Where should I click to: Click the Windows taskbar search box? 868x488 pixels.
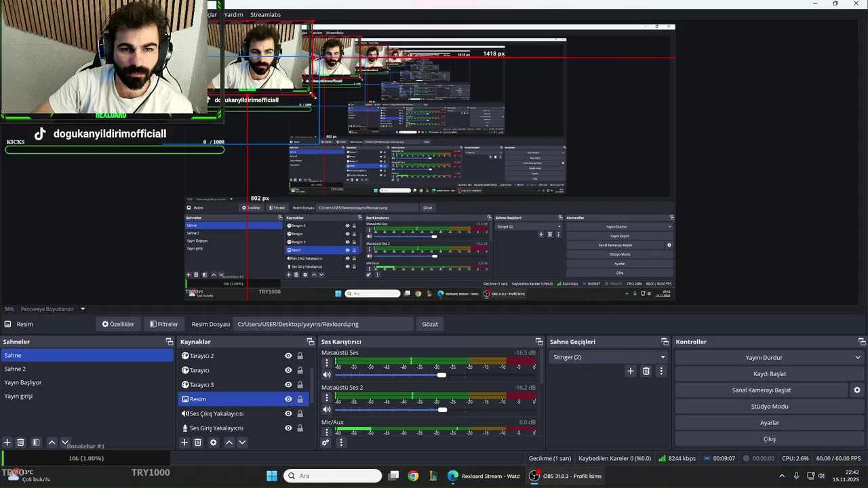point(332,476)
